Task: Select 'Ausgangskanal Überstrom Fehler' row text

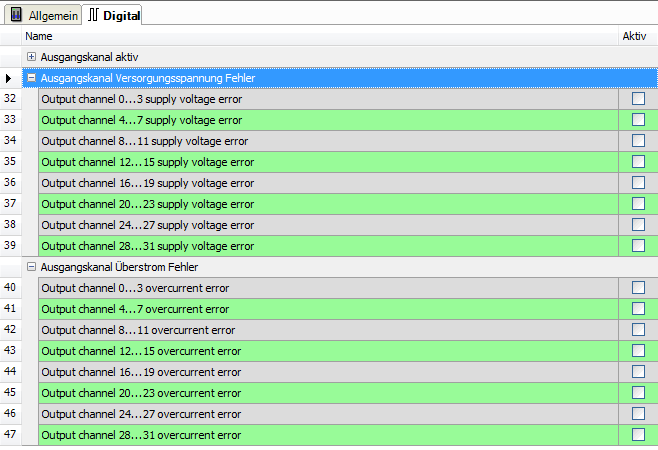Action: [x=119, y=267]
